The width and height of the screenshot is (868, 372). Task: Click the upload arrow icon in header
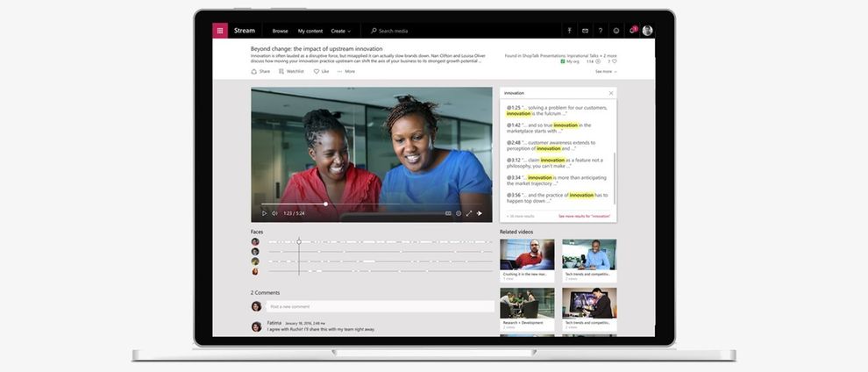pyautogui.click(x=569, y=31)
